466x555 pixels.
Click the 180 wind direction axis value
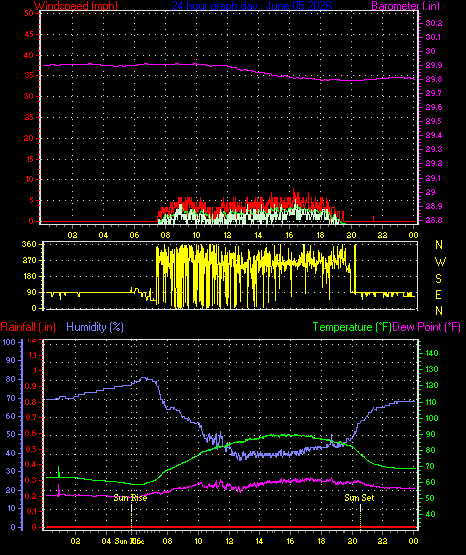point(29,276)
